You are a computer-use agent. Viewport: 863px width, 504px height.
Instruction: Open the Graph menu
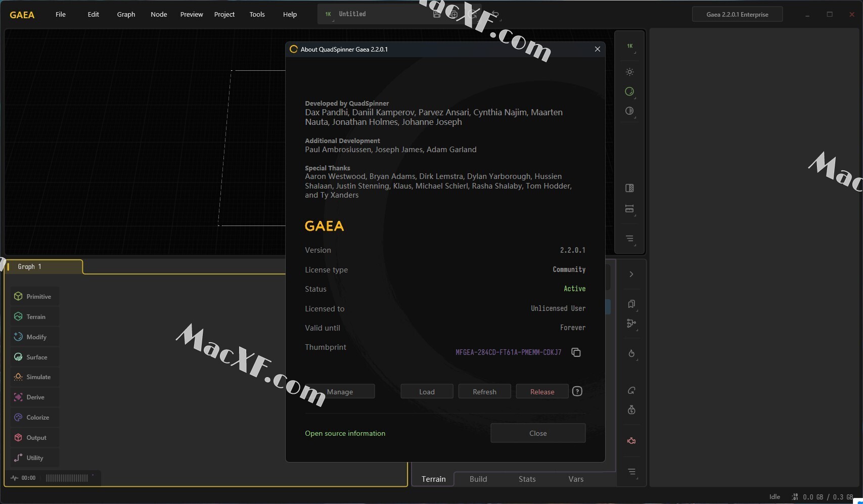click(126, 14)
